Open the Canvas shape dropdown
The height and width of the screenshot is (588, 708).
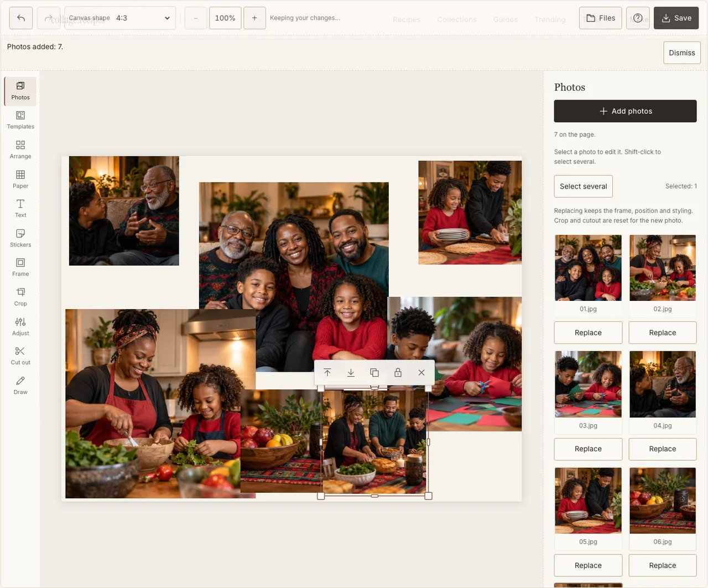(x=120, y=18)
